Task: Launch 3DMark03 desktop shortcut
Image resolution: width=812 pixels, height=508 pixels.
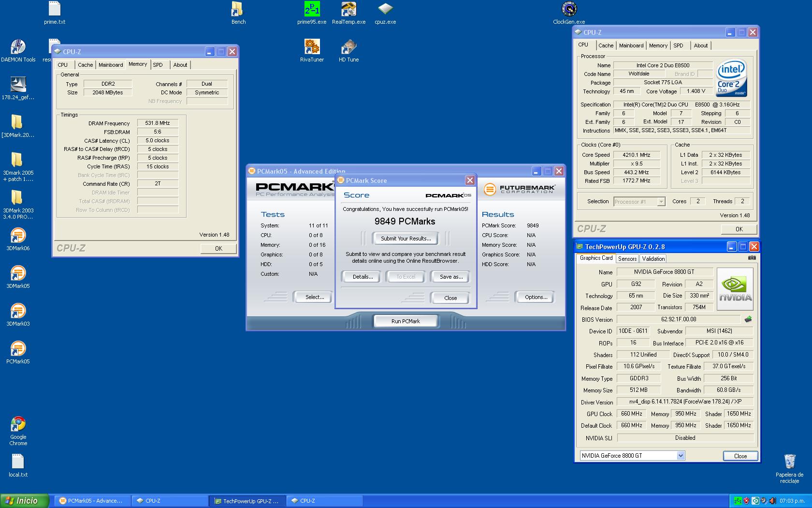Action: pos(18,315)
